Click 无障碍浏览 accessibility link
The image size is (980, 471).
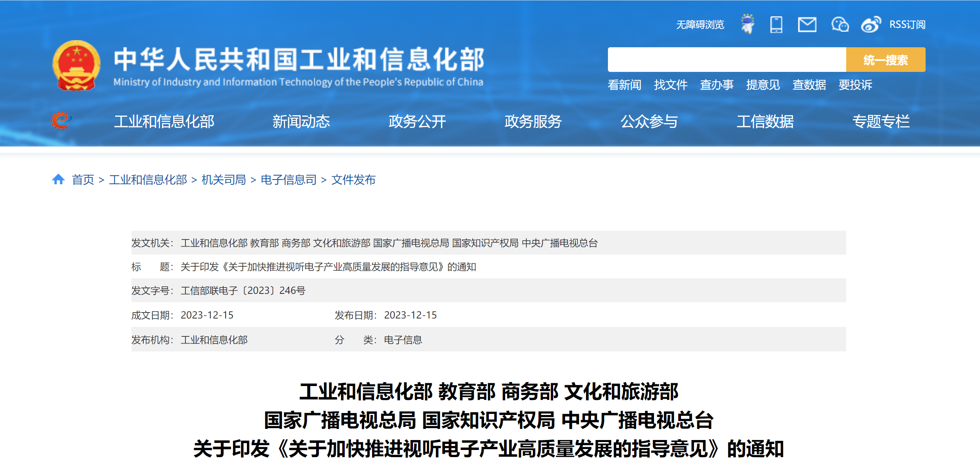coord(700,25)
